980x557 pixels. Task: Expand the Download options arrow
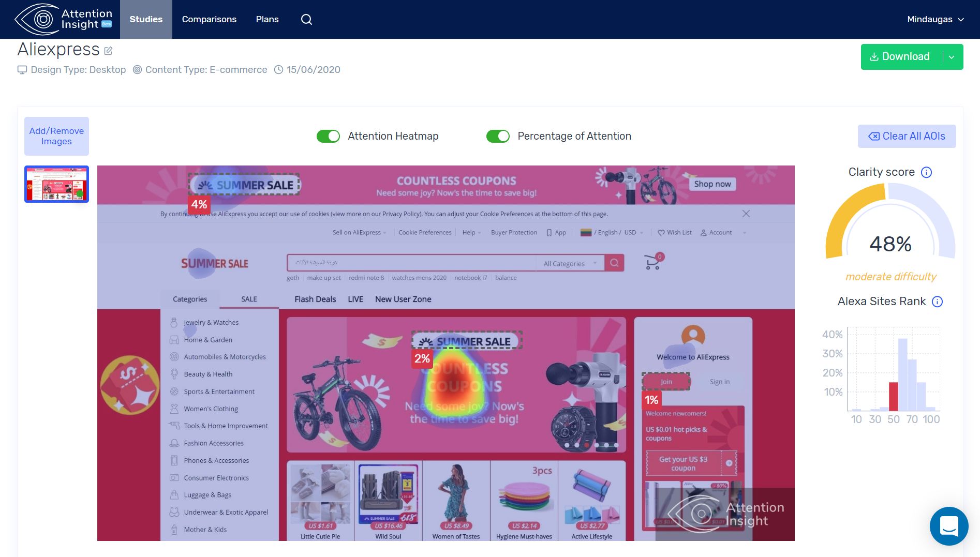point(952,57)
